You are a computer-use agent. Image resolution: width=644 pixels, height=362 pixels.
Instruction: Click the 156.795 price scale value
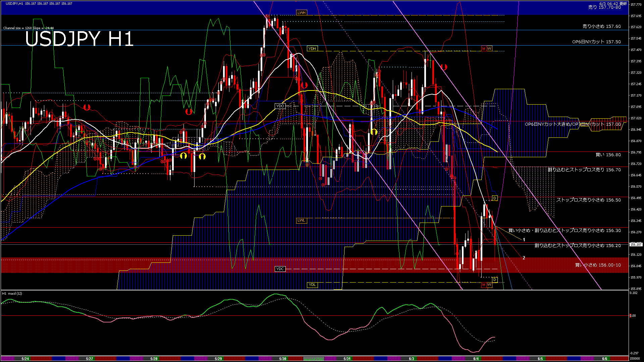pos(636,152)
